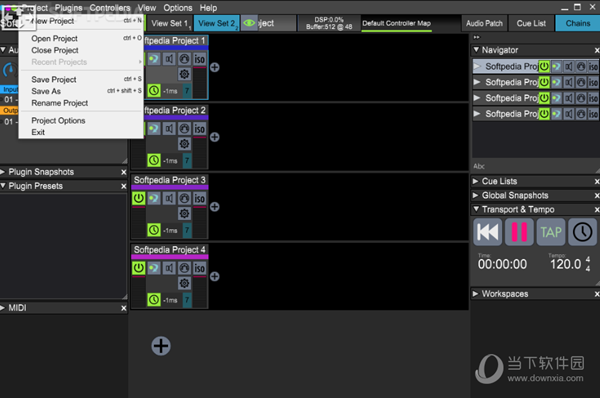
Task: Open the gear settings of Softpedia Project 4
Action: click(184, 283)
